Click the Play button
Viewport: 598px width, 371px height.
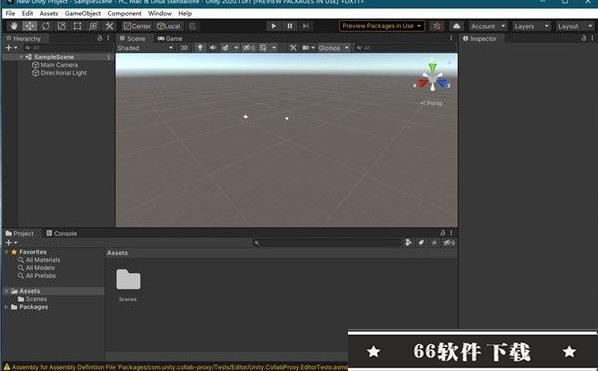273,26
